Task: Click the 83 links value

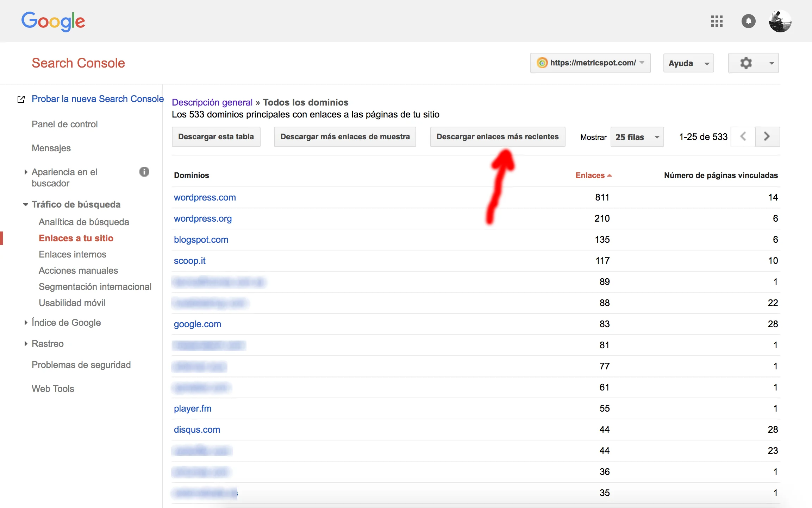Action: coord(605,324)
